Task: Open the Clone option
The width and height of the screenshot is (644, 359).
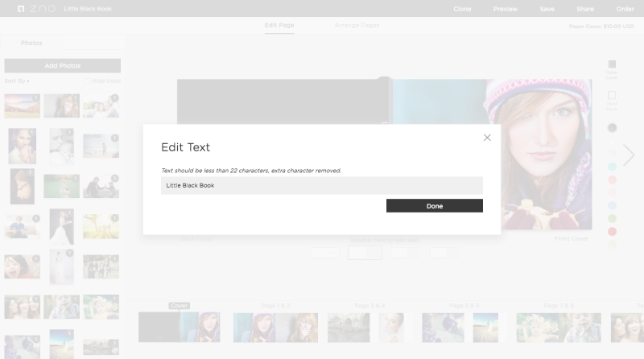Action: tap(462, 9)
